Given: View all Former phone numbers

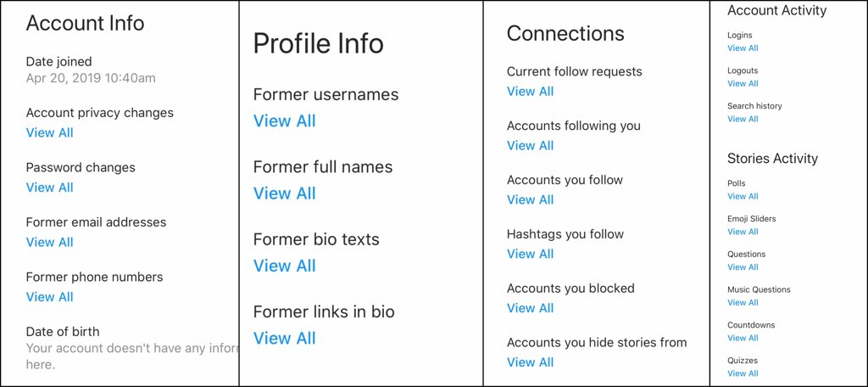Looking at the screenshot, I should coord(49,297).
